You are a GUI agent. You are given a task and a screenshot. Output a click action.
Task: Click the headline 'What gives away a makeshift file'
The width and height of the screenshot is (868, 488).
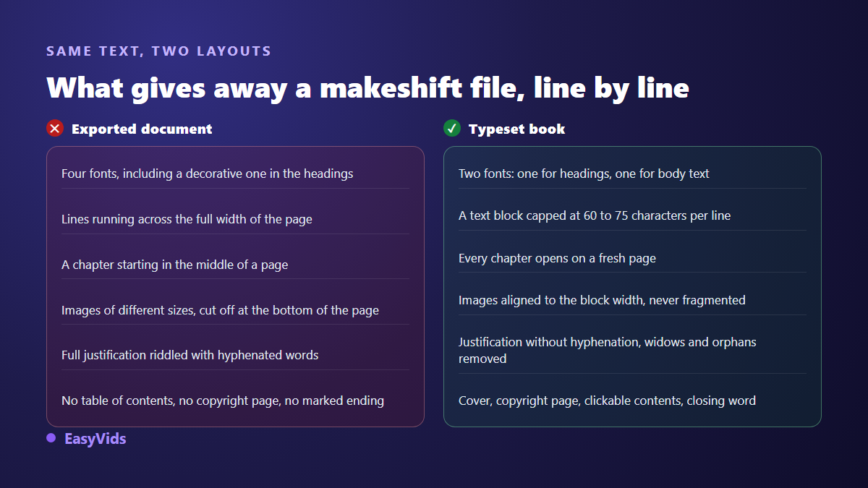[367, 87]
